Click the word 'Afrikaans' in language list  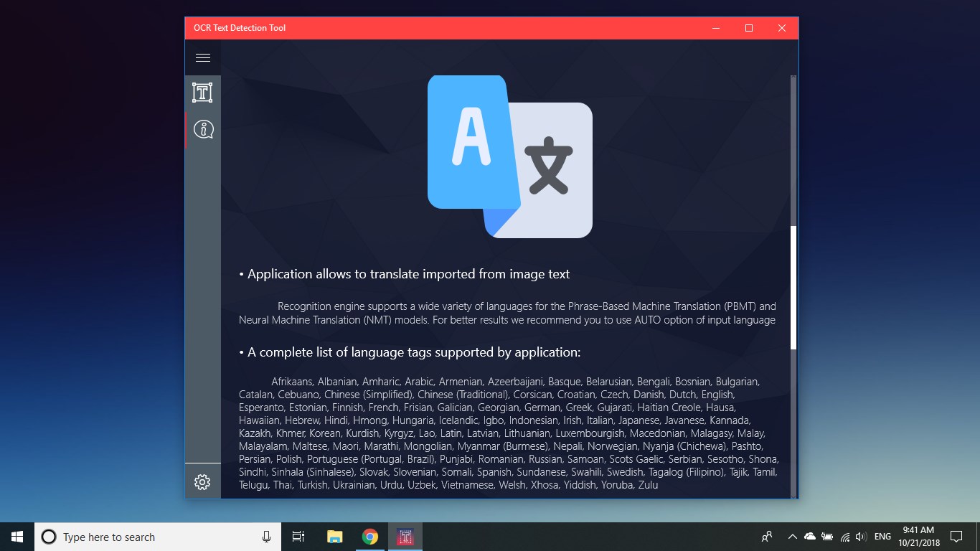pyautogui.click(x=292, y=382)
